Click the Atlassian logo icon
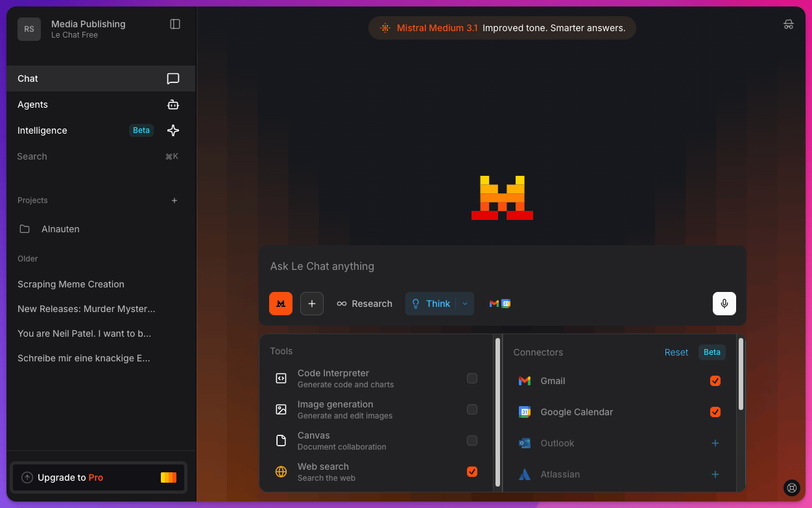Screen dimensions: 812x508 525,474
